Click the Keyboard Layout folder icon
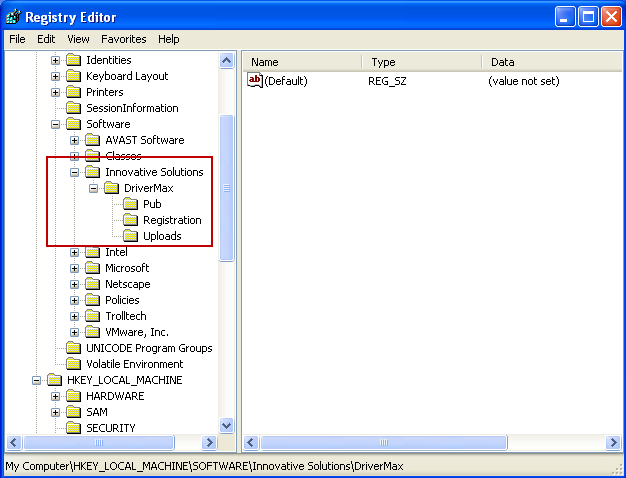Screen dimensions: 626x478 (x=73, y=76)
